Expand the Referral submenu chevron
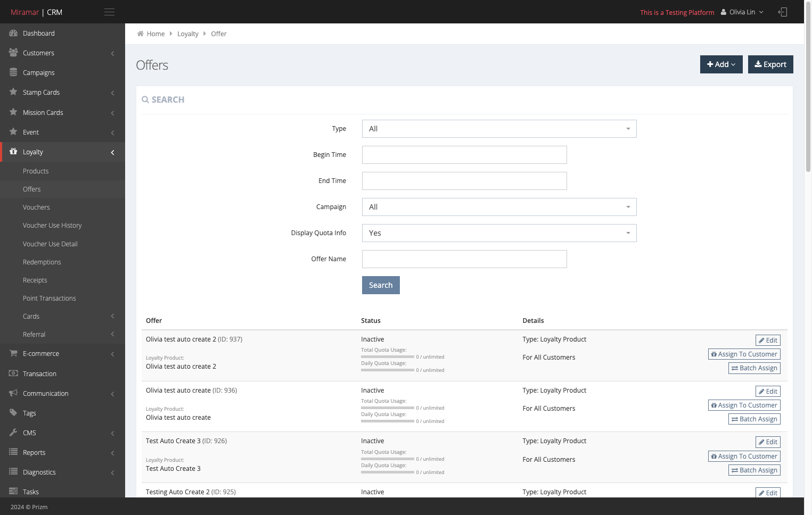Screen dimensions: 812x515 [x=112, y=334]
